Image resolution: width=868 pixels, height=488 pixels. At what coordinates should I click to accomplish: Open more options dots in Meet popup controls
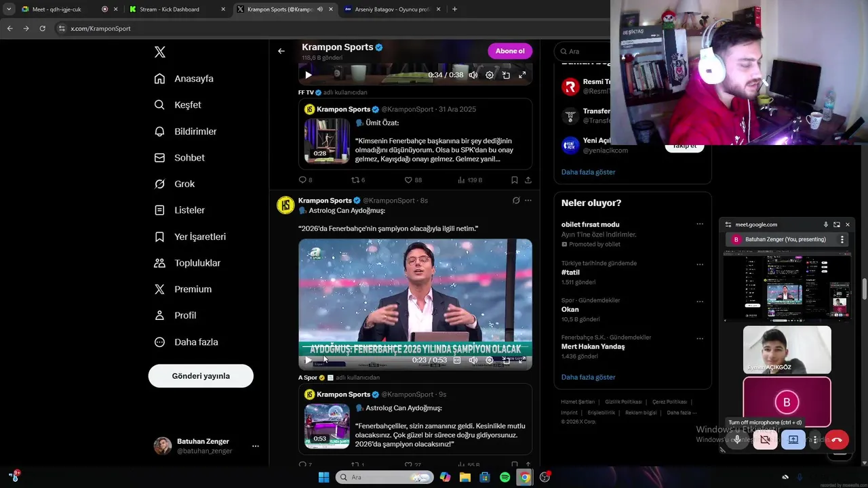(814, 439)
